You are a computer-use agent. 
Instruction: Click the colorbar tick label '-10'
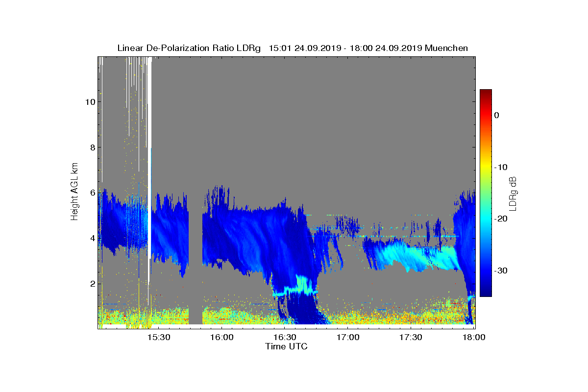click(500, 167)
